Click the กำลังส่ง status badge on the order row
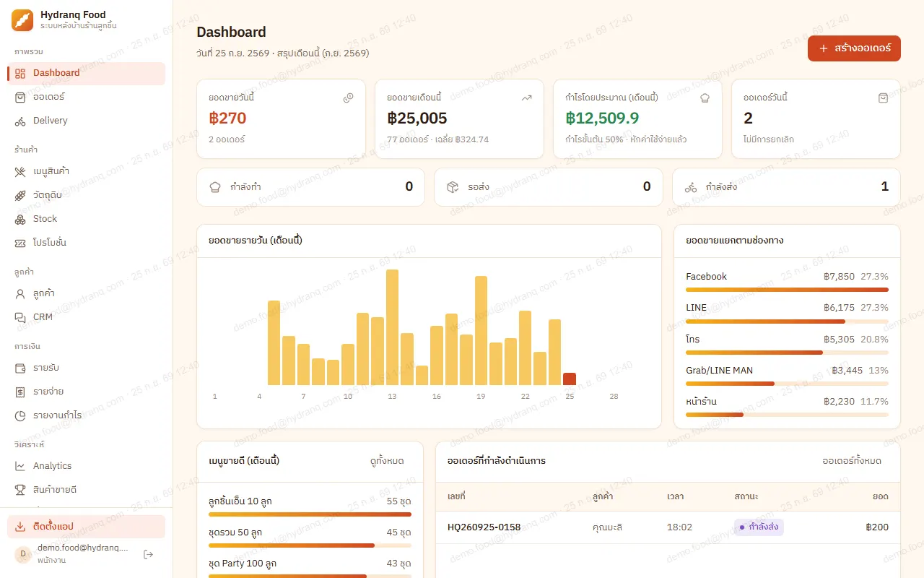Image resolution: width=924 pixels, height=578 pixels. (759, 527)
